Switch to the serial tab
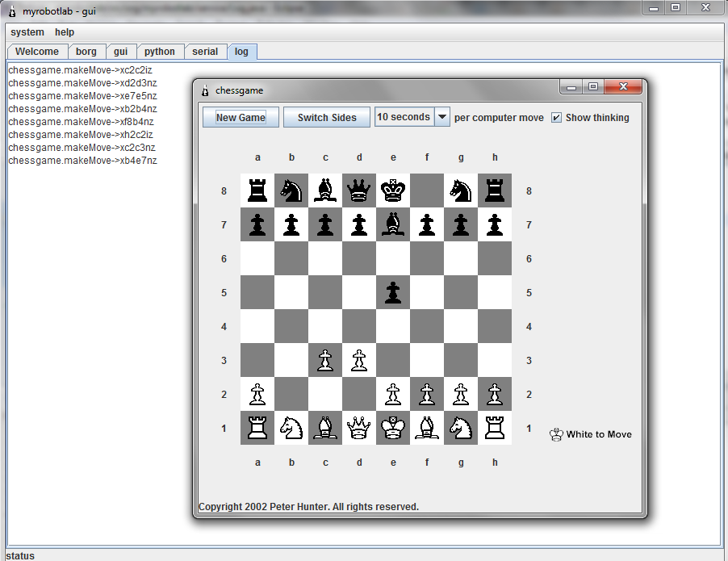Viewport: 728px width, 561px height. click(x=205, y=52)
